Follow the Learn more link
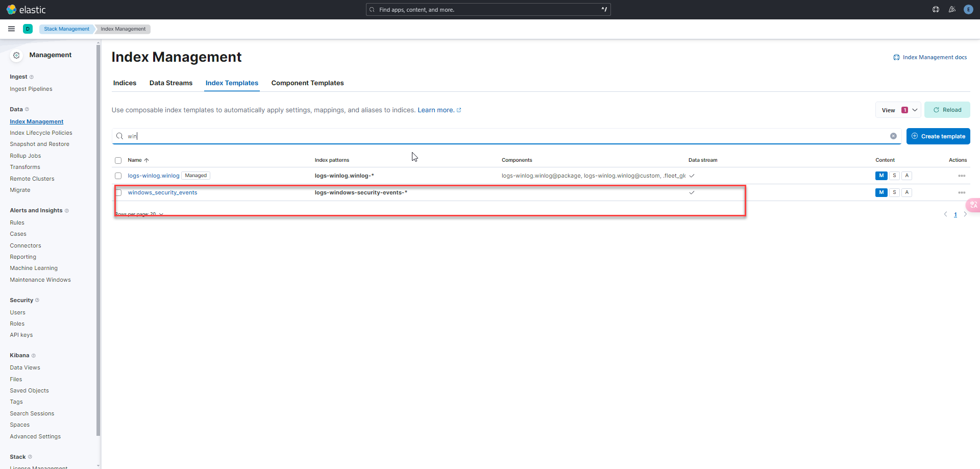Screen dimensions: 980x469 pyautogui.click(x=439, y=110)
